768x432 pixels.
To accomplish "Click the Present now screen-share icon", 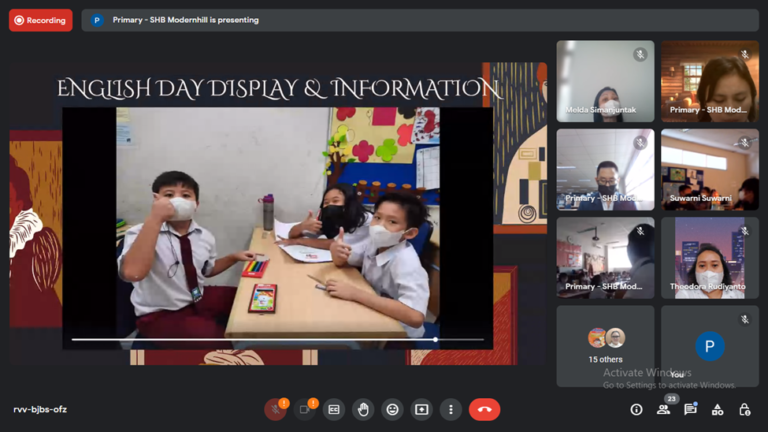I will [422, 410].
